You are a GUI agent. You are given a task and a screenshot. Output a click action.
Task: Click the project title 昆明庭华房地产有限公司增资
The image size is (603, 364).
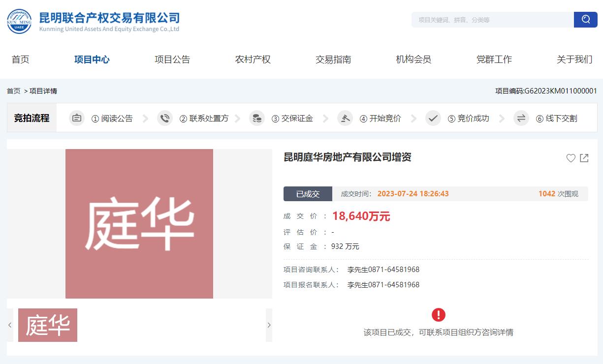tap(348, 157)
